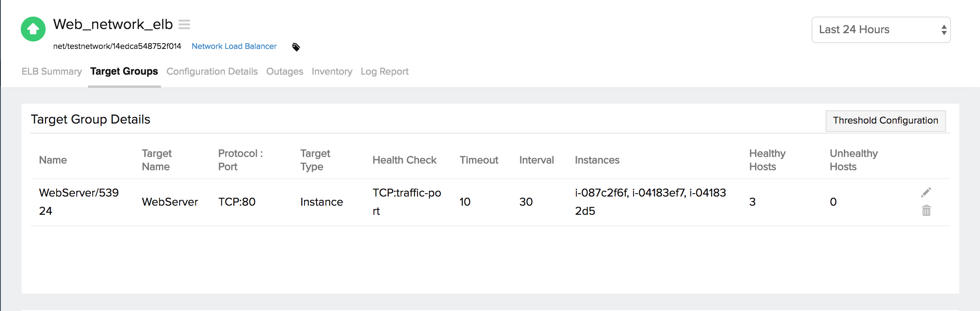Click the target group name WebServer/53924

click(78, 202)
